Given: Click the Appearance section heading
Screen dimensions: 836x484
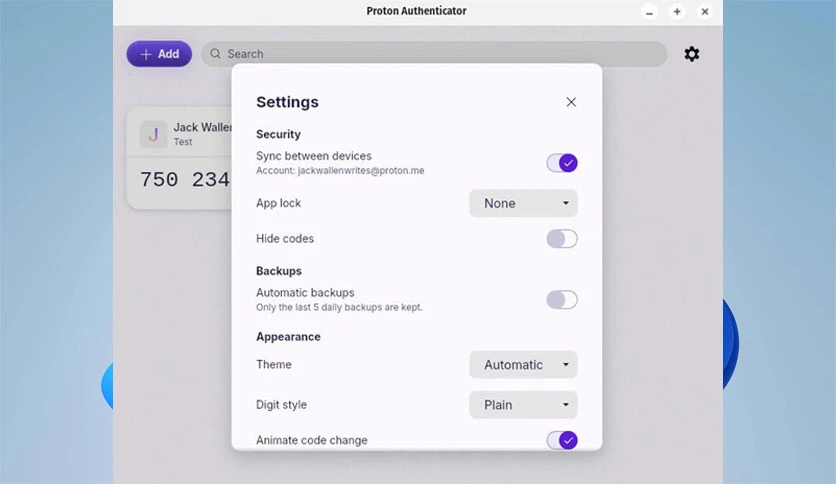Looking at the screenshot, I should (x=288, y=337).
